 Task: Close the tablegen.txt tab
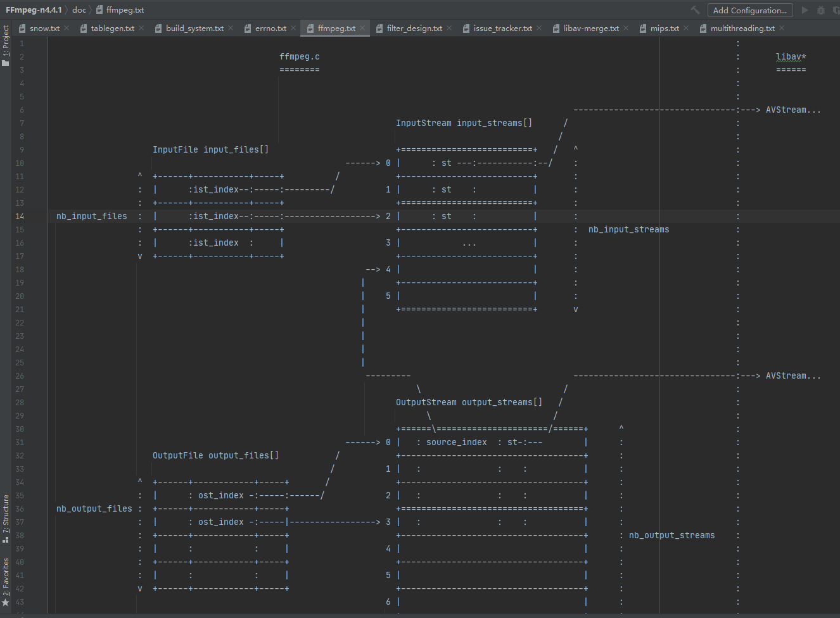pyautogui.click(x=141, y=28)
